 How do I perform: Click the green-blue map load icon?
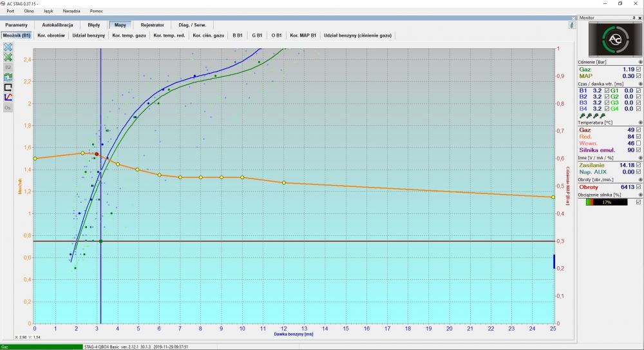tap(8, 77)
